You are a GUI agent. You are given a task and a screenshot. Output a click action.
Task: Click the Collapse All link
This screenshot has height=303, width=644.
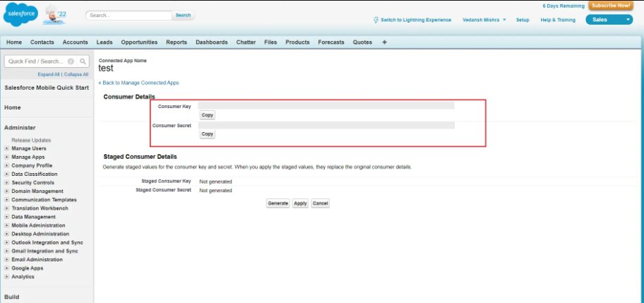(x=76, y=74)
